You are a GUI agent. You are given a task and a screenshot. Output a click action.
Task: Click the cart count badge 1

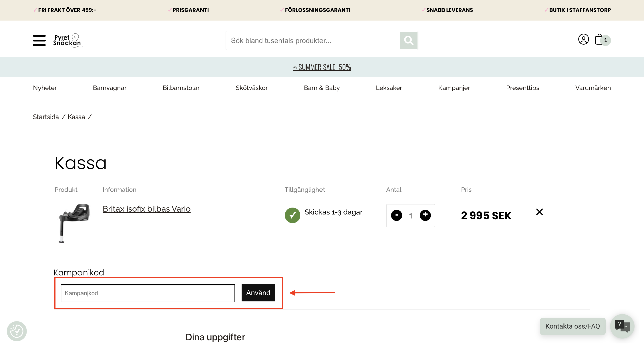[606, 40]
